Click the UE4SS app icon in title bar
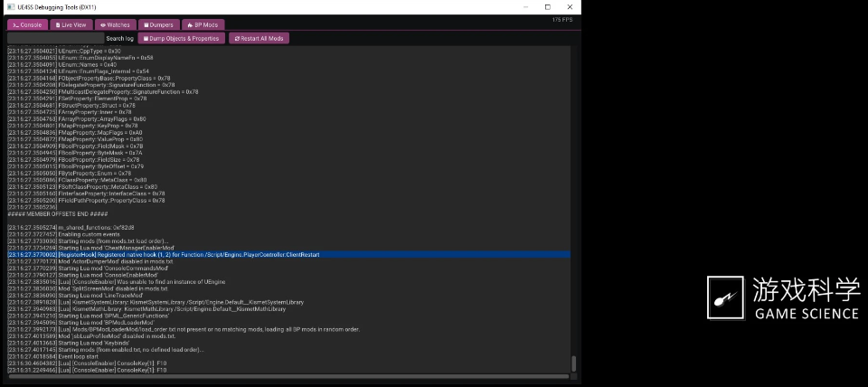This screenshot has width=868, height=387. [x=9, y=6]
